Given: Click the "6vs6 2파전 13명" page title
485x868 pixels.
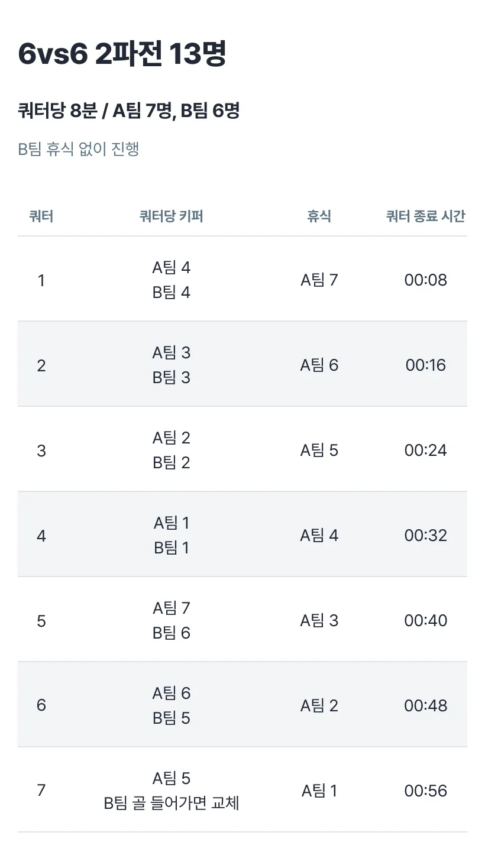Looking at the screenshot, I should click(122, 55).
